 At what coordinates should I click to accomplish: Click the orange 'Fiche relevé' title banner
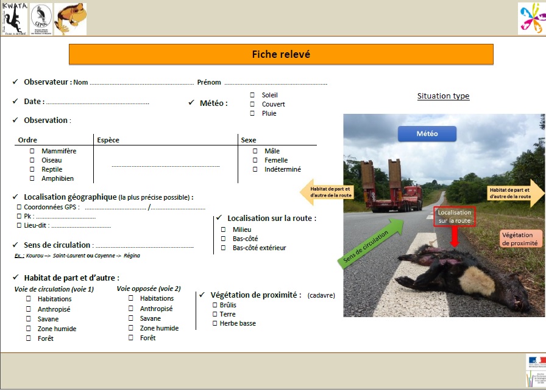pyautogui.click(x=281, y=54)
